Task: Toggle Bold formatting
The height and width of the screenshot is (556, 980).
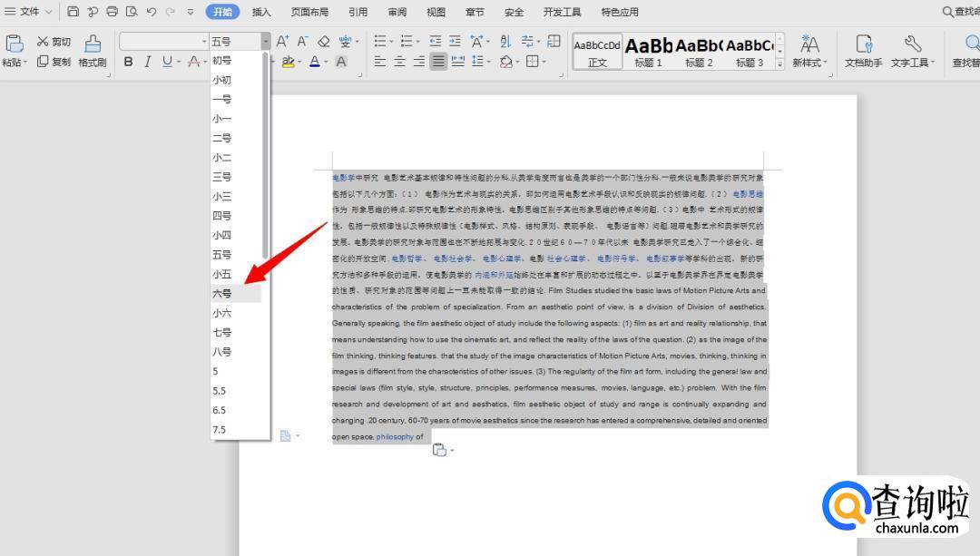Action: click(128, 61)
